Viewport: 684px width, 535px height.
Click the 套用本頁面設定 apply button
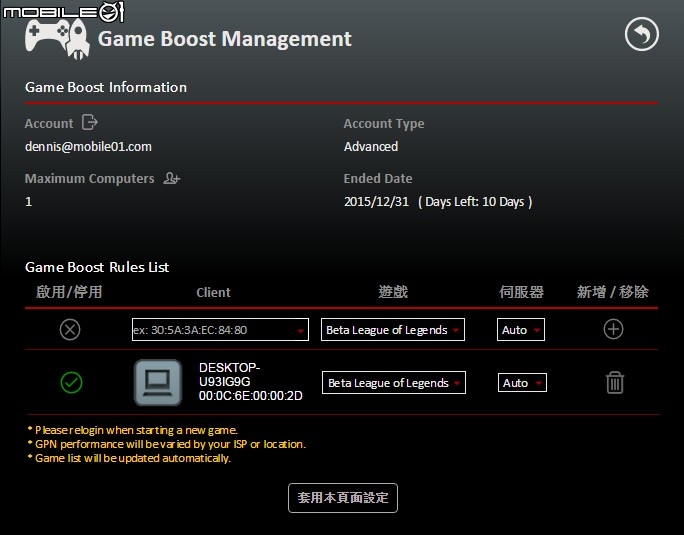pos(342,498)
